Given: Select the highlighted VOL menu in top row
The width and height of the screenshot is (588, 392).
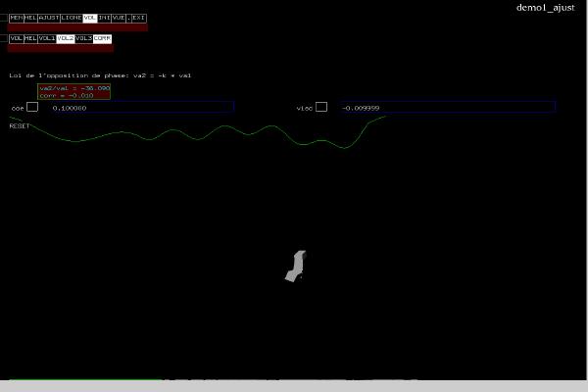Looking at the screenshot, I should [90, 18].
